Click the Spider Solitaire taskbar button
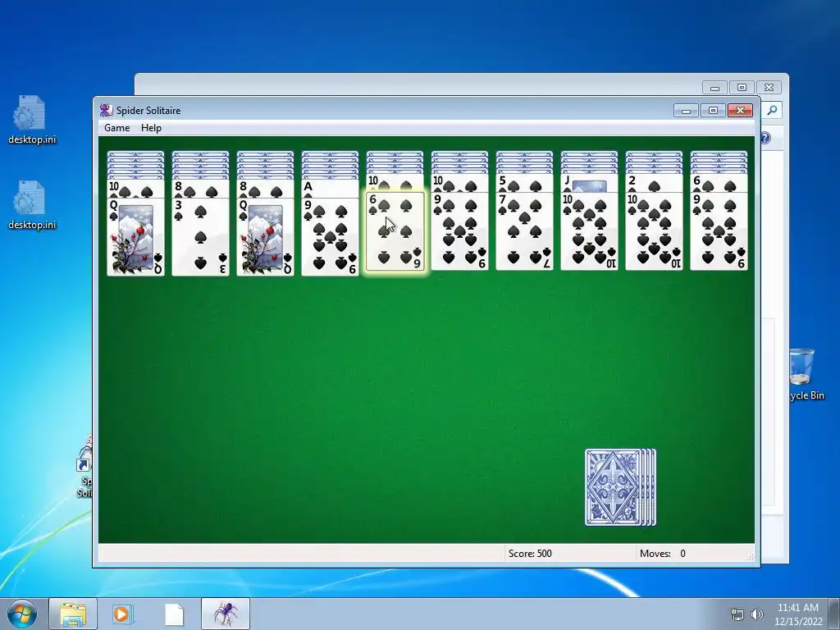Screen dimensions: 840x630 click(x=226, y=614)
